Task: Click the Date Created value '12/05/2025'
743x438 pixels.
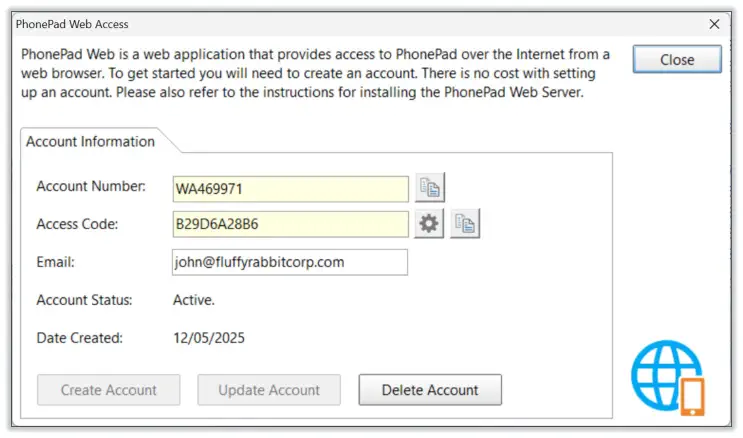Action: tap(209, 338)
